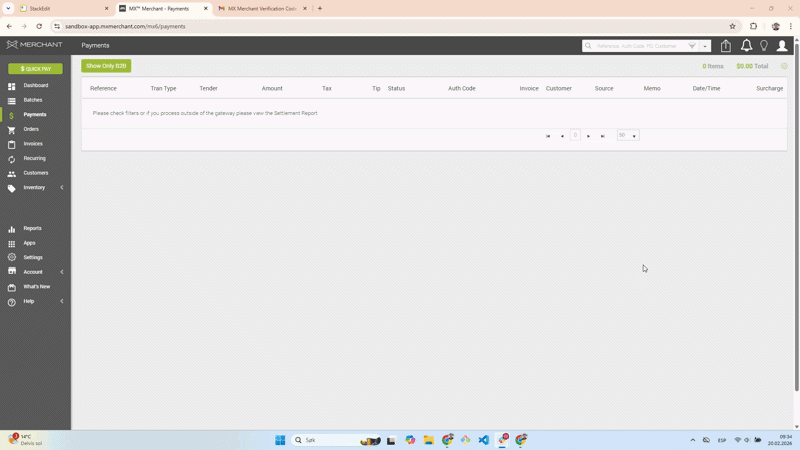Open Reports bar chart icon
Viewport: 800px width, 450px height.
pos(11,229)
